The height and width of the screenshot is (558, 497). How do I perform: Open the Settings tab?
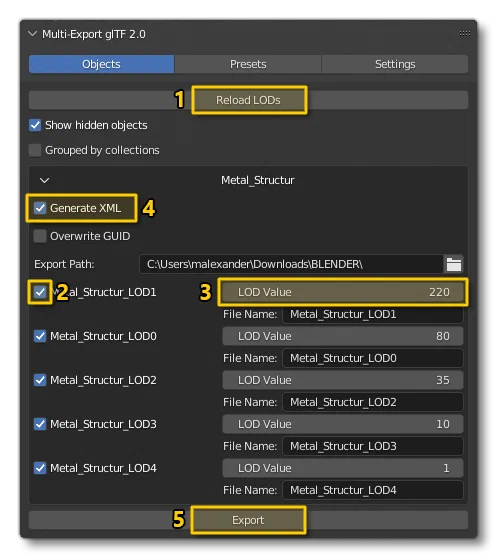(395, 64)
